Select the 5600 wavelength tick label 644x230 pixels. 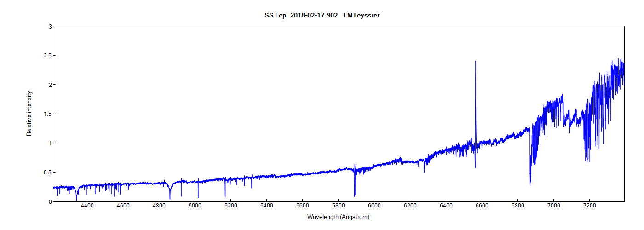pos(303,206)
